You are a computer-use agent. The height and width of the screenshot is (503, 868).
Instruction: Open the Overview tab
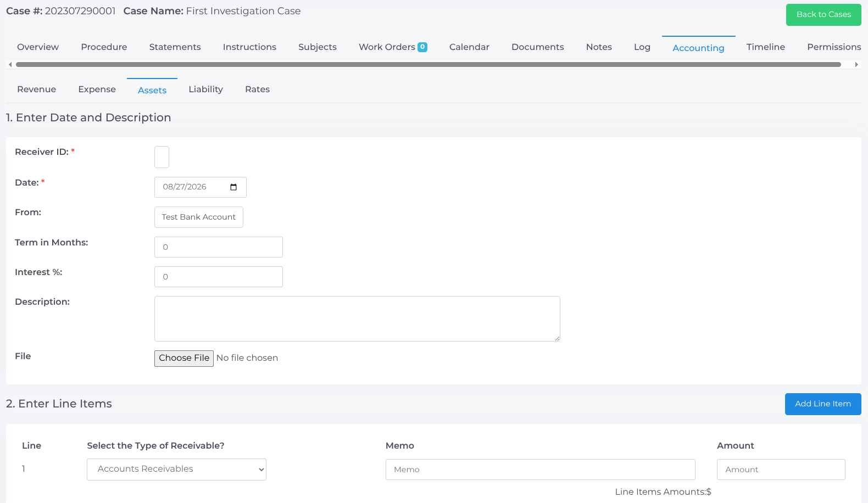(38, 47)
